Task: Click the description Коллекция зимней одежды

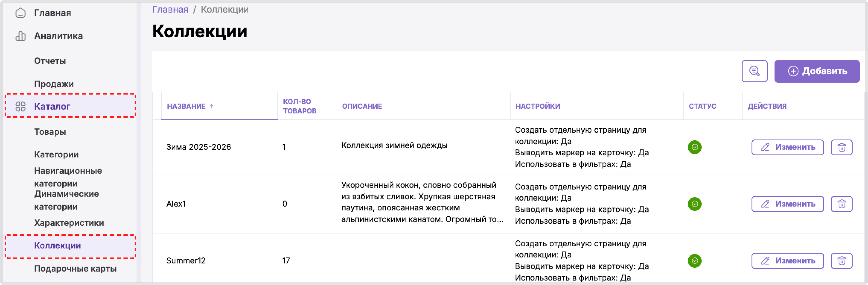Action: click(394, 145)
